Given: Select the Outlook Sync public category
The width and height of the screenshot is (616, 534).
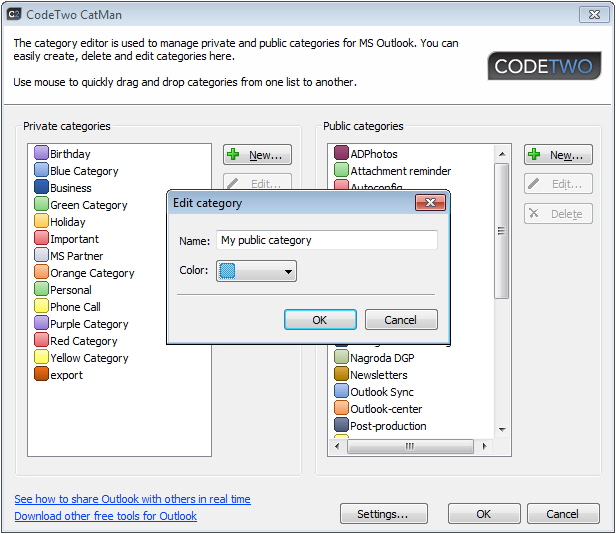Looking at the screenshot, I should tap(382, 392).
